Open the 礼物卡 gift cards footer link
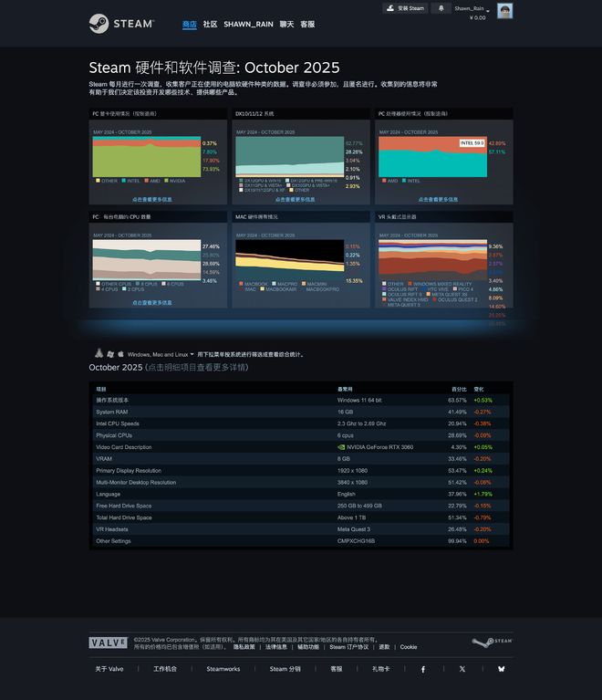Image resolution: width=602 pixels, height=700 pixels. pos(380,669)
